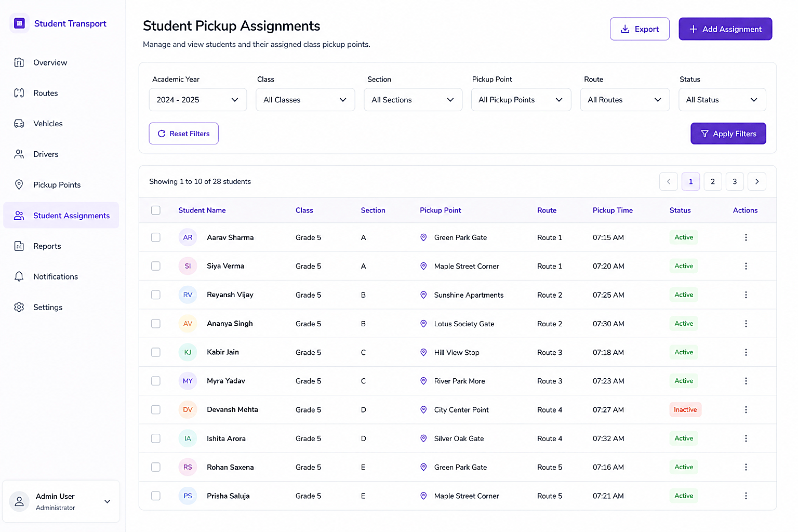Viewport: 798px width, 532px height.
Task: Open actions menu for Kabir Jain
Action: [x=746, y=352]
